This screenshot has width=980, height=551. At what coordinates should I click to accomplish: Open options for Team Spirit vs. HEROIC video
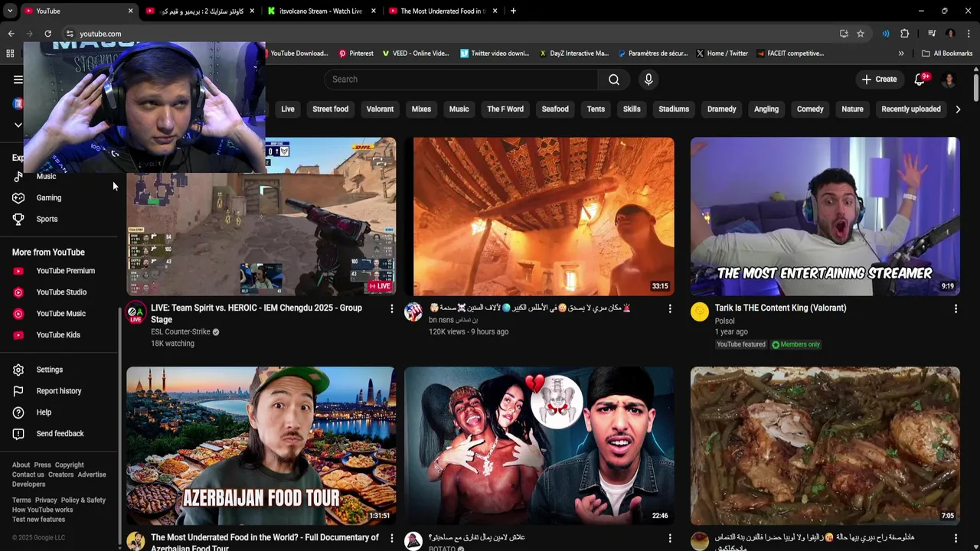[x=392, y=308]
